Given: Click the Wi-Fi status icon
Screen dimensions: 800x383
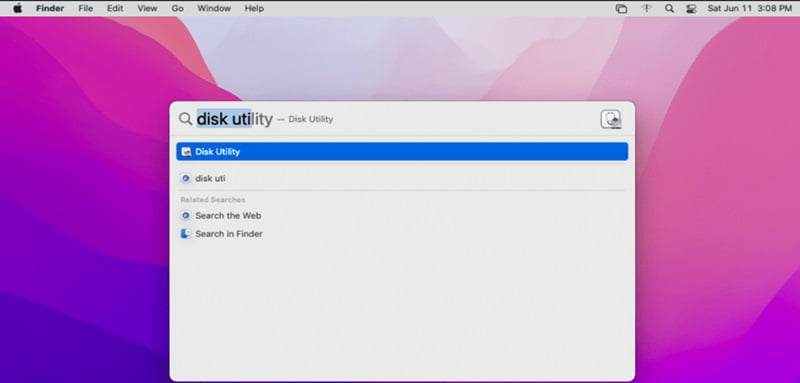Looking at the screenshot, I should [647, 8].
